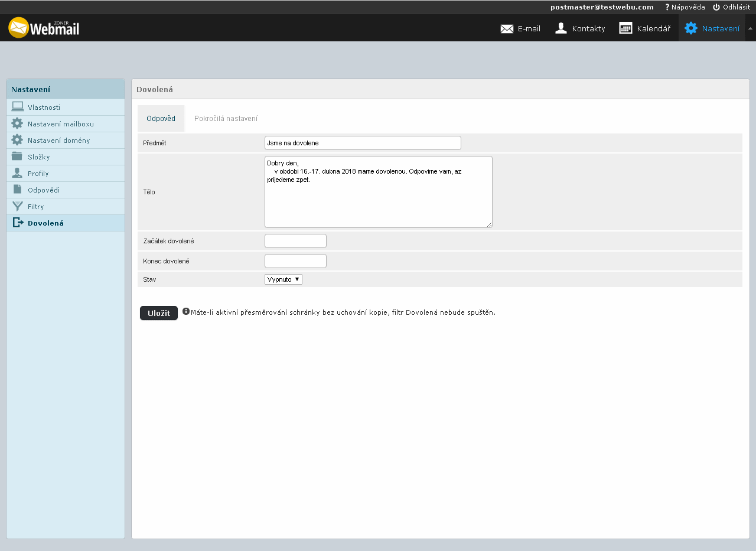Click the info icon next to Uložit
This screenshot has height=551, width=756.
[186, 311]
